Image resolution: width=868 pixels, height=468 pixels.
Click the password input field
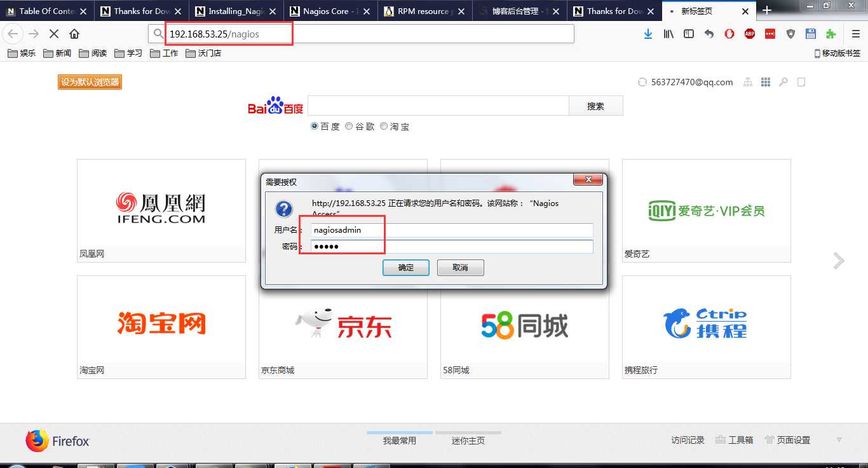coord(445,247)
